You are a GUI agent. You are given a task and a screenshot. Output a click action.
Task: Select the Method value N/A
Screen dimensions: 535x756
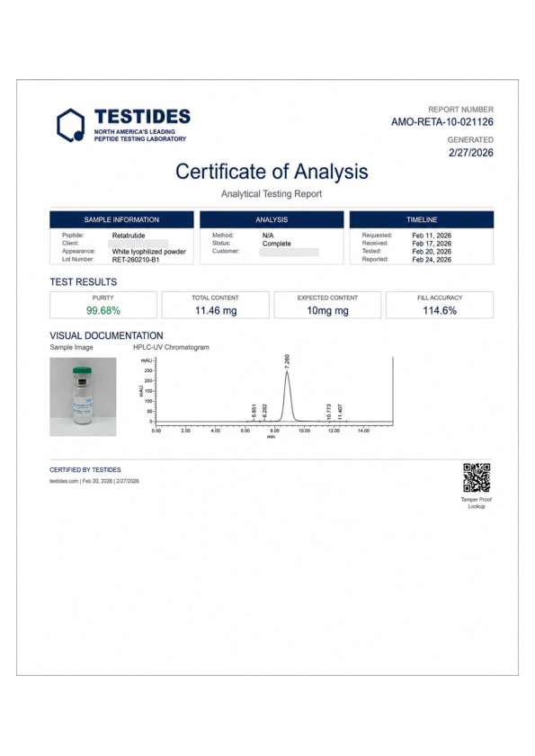coord(268,236)
